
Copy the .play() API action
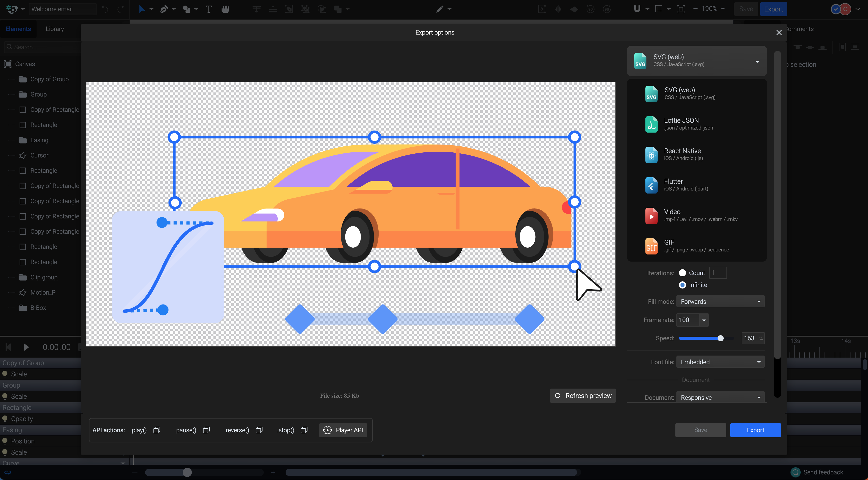(x=157, y=430)
